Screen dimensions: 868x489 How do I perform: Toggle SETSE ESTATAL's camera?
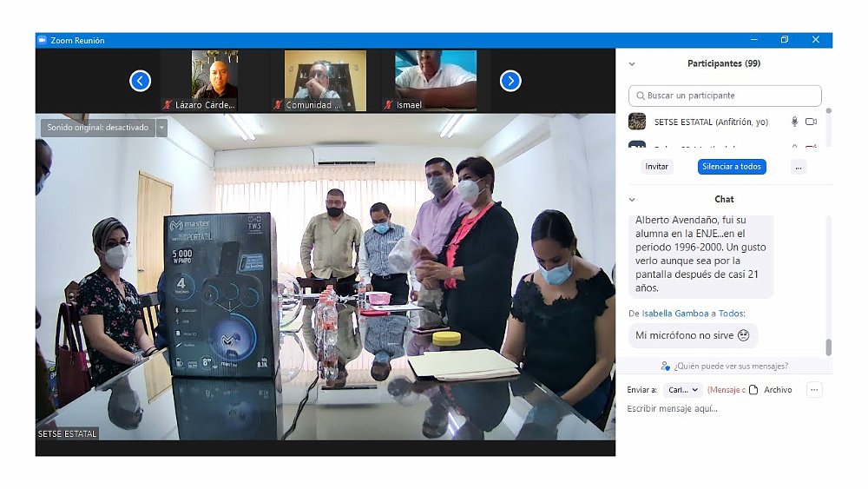[811, 122]
